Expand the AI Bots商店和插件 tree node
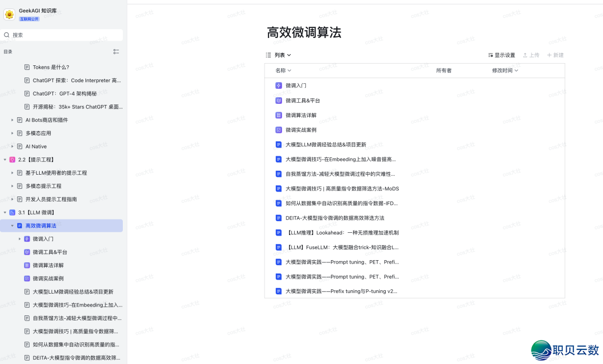 (12, 120)
